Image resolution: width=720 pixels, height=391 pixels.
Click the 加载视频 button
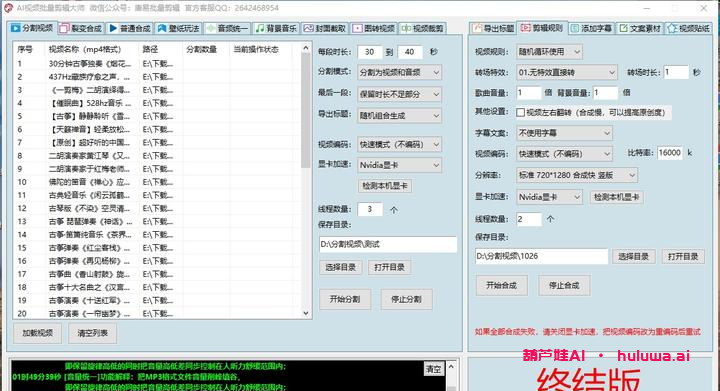(38, 333)
